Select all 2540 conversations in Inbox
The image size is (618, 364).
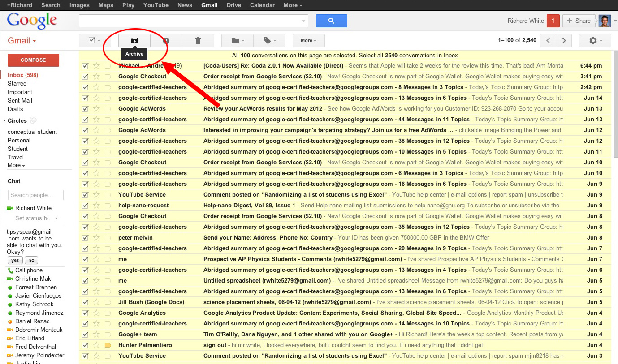408,56
